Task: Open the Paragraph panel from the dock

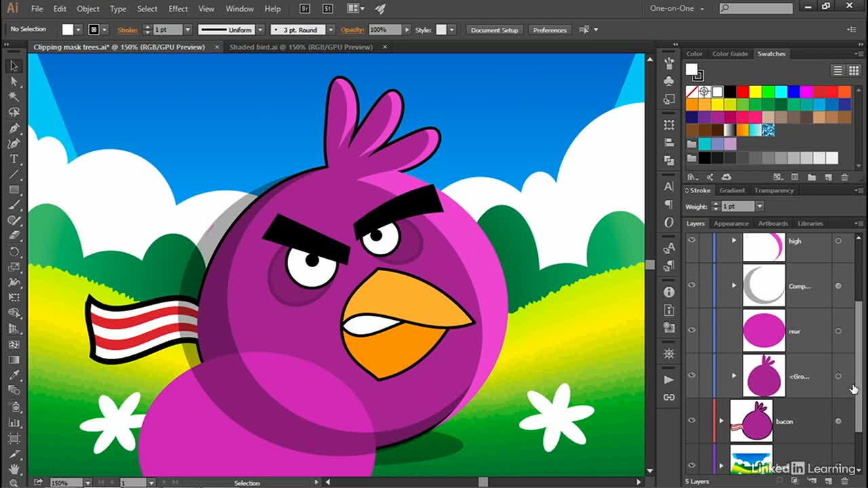Action: (669, 204)
